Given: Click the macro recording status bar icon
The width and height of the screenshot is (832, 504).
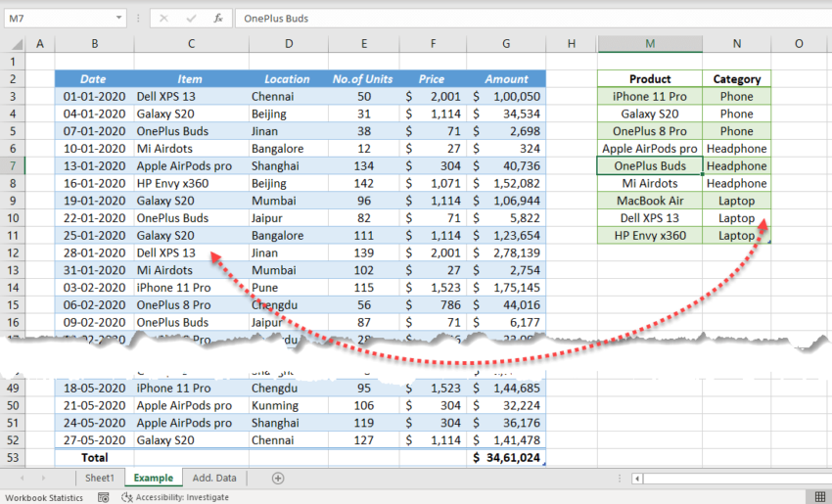Looking at the screenshot, I should [x=104, y=497].
